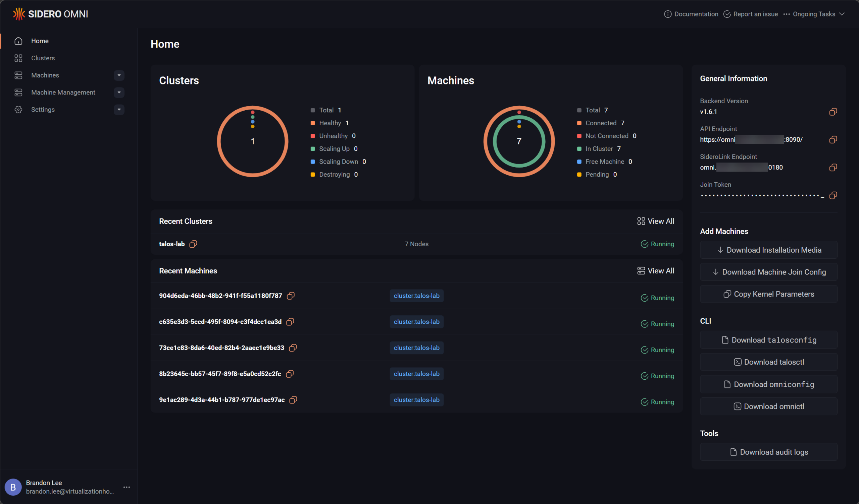
Task: Copy machine ID starting with 9e1ac289
Action: point(293,400)
